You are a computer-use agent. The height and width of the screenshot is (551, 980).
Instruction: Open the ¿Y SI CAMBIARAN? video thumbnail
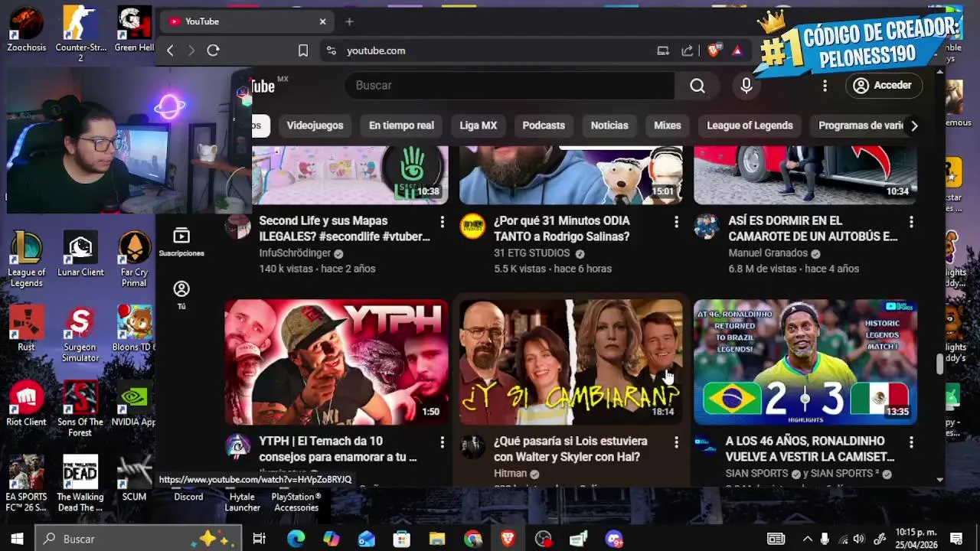point(571,362)
